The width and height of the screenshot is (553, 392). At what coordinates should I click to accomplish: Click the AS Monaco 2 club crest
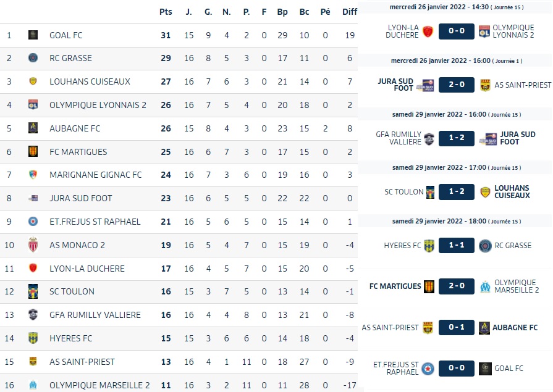pos(33,244)
